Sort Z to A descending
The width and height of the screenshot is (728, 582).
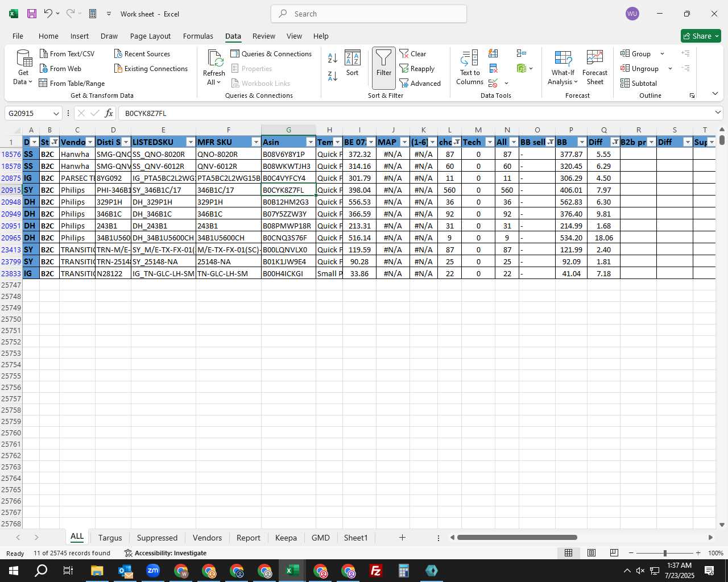(x=333, y=76)
